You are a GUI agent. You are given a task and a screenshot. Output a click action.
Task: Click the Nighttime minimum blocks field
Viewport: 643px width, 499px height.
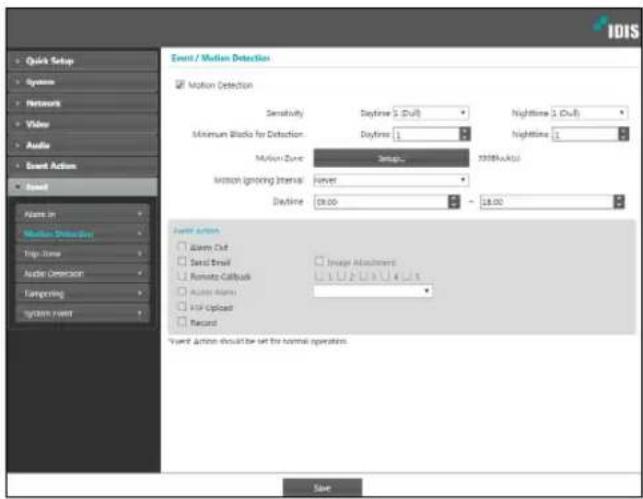[x=585, y=134]
